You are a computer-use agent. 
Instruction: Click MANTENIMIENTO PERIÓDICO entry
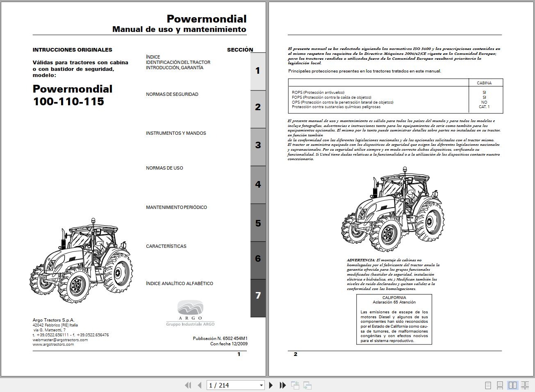click(176, 207)
